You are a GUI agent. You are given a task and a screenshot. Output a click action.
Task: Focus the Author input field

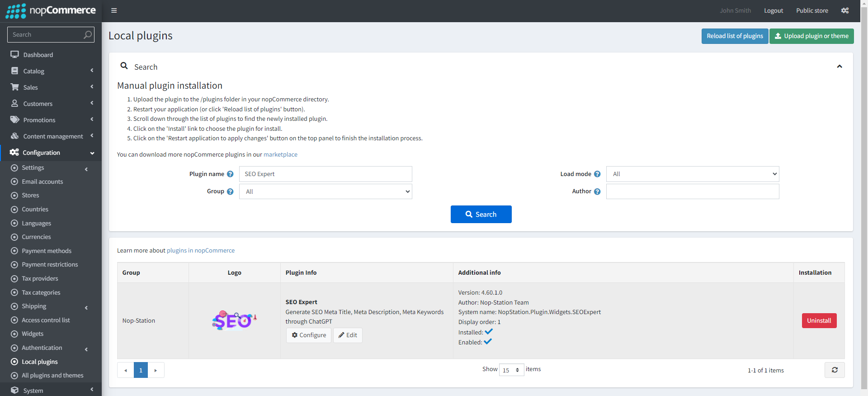[x=693, y=191]
